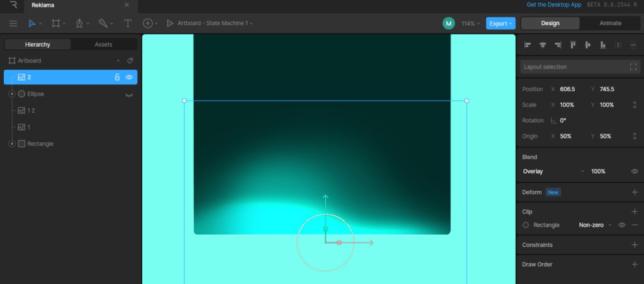Select the Pen tool
644x284 pixels.
coord(79,23)
